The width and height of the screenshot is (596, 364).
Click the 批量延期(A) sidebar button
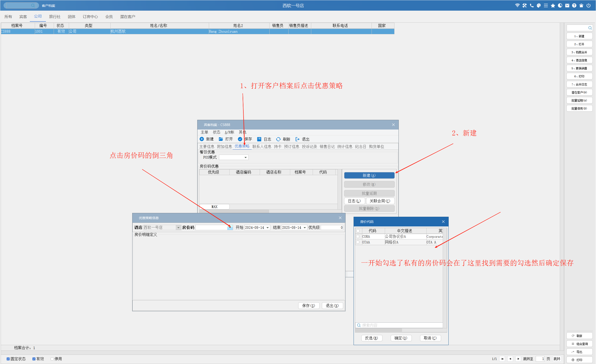click(579, 100)
